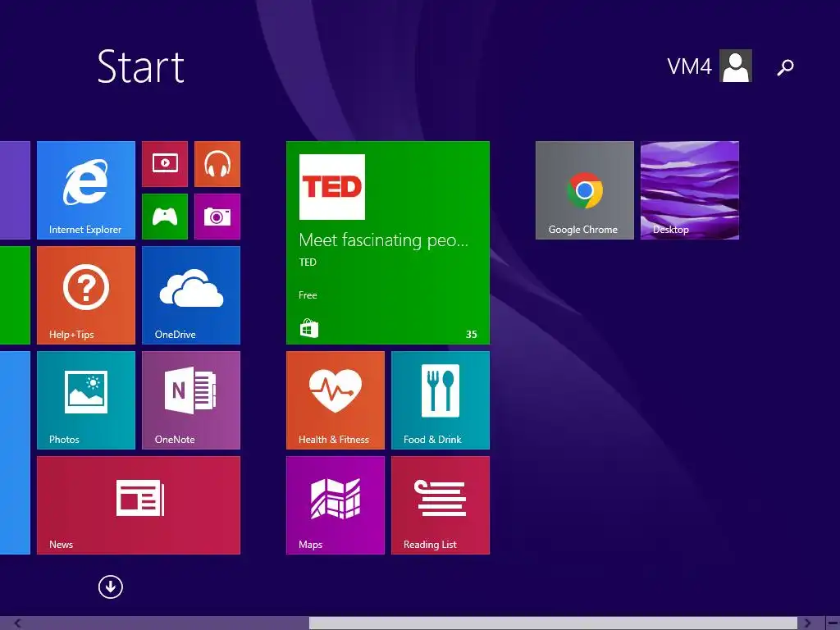Open the Xbox Games controller tile
This screenshot has width=840, height=630.
pyautogui.click(x=165, y=217)
